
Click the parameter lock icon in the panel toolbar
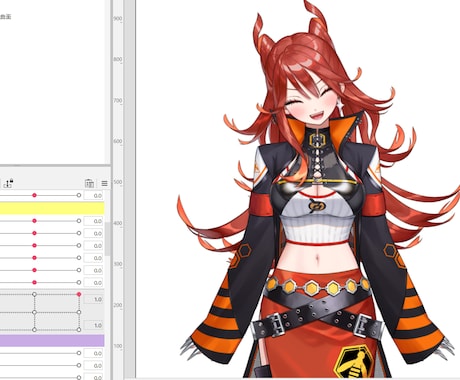8,183
